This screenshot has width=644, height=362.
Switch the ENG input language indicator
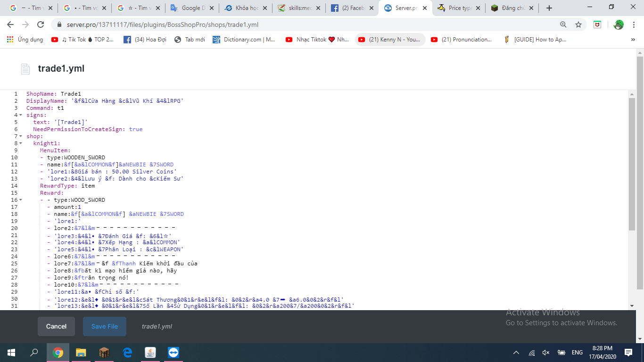(x=577, y=353)
